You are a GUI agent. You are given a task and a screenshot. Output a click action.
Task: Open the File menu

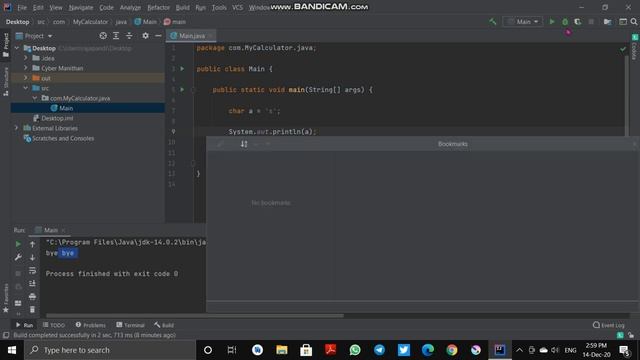point(22,7)
